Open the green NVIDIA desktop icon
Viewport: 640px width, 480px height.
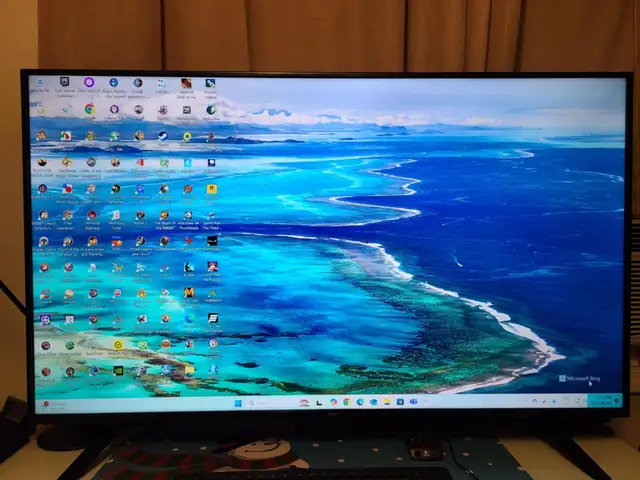point(118,371)
